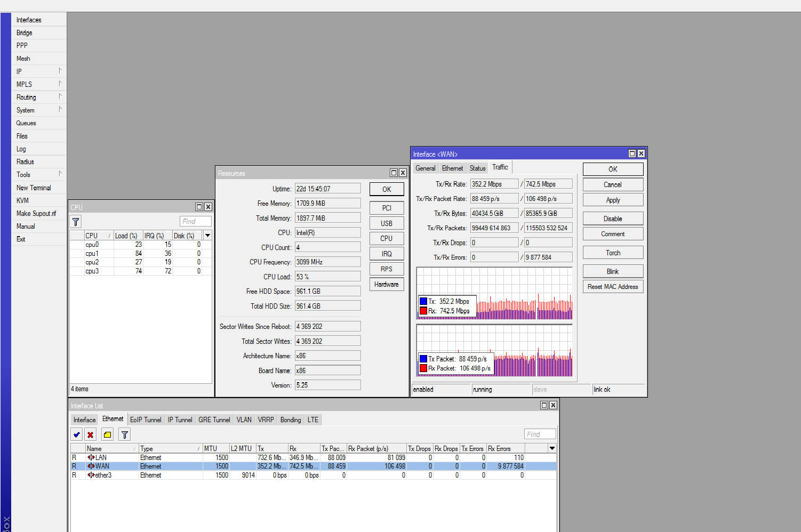The width and height of the screenshot is (801, 532).
Task: Close the Interface List window
Action: tap(553, 405)
